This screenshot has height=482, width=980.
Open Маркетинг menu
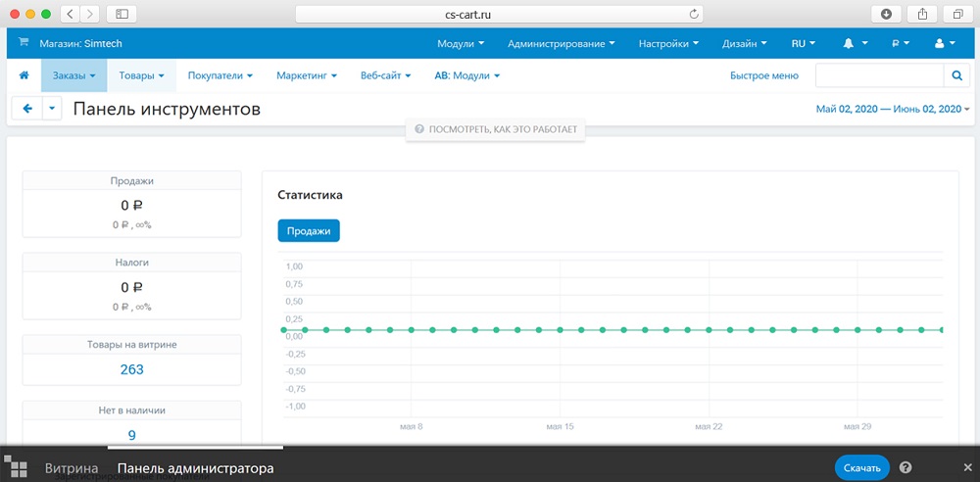click(306, 75)
